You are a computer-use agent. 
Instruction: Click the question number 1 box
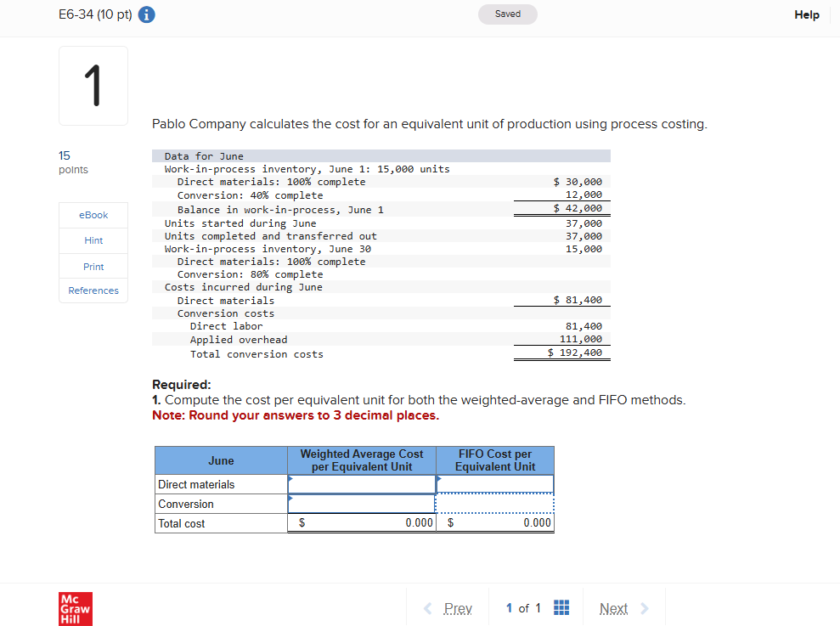click(x=93, y=86)
